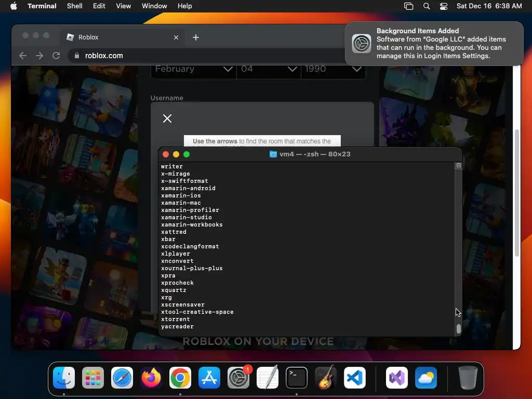Image resolution: width=532 pixels, height=399 pixels.
Task: Click the date and time in the menu bar
Action: coord(489,6)
